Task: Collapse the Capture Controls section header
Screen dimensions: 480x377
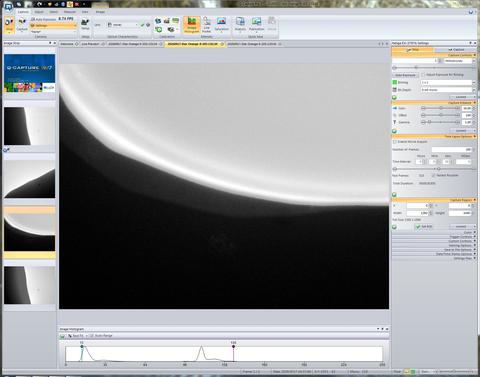Action: (x=434, y=55)
